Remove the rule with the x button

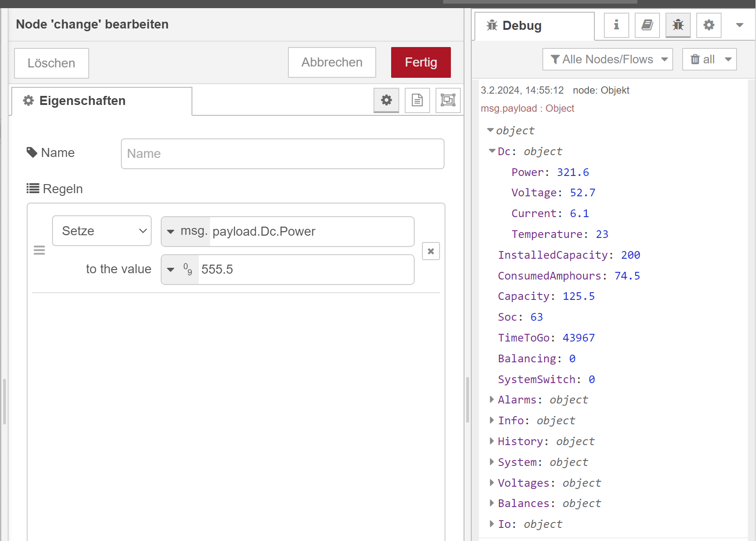431,251
